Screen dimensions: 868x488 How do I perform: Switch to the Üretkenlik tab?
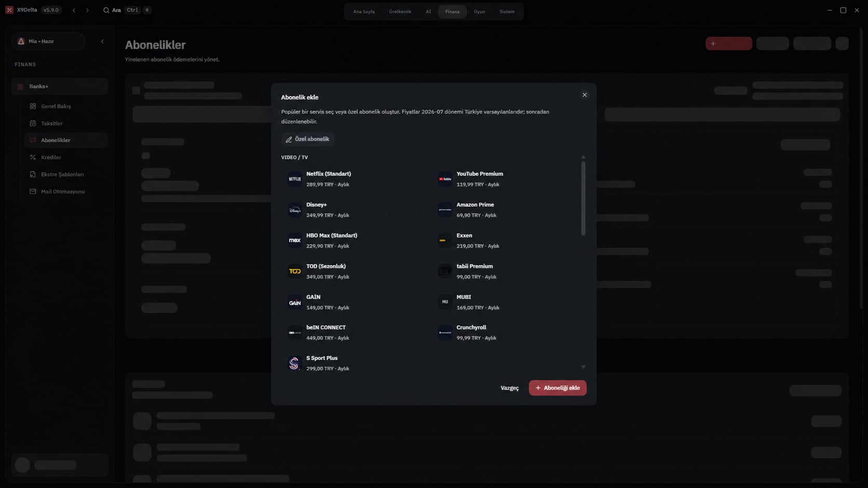400,11
